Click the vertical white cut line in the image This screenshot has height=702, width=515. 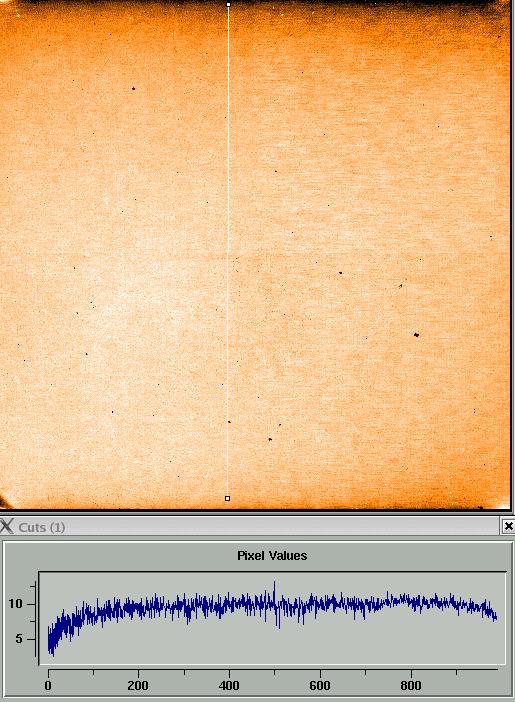[x=228, y=251]
